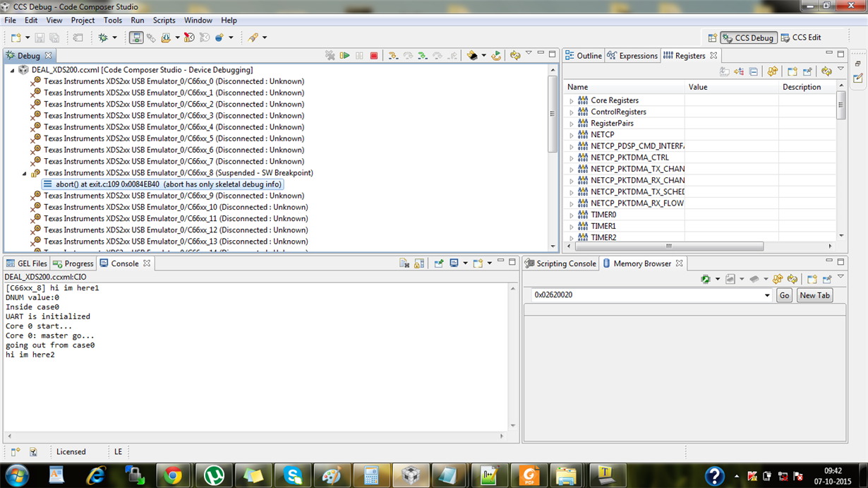Viewport: 868px width, 488px height.
Task: Click Clear Console icon in Console toolbar
Action: pyautogui.click(x=404, y=263)
